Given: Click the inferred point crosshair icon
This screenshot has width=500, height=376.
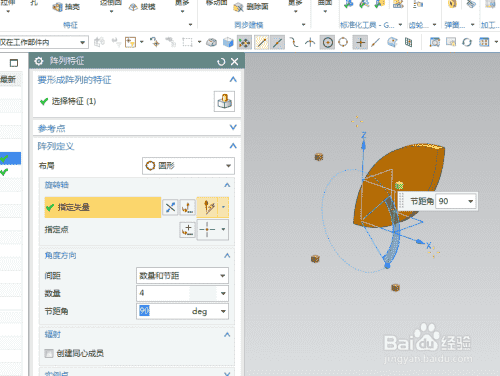Looking at the screenshot, I should (x=208, y=230).
